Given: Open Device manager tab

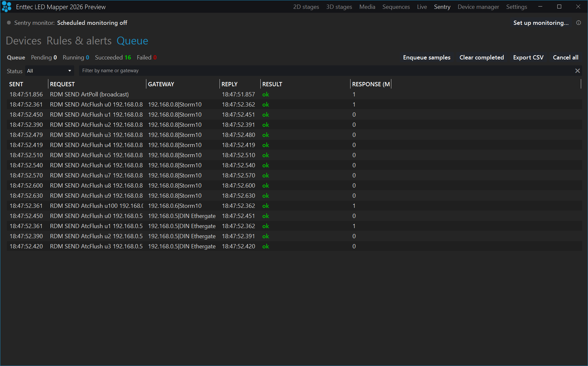Looking at the screenshot, I should coord(478,7).
